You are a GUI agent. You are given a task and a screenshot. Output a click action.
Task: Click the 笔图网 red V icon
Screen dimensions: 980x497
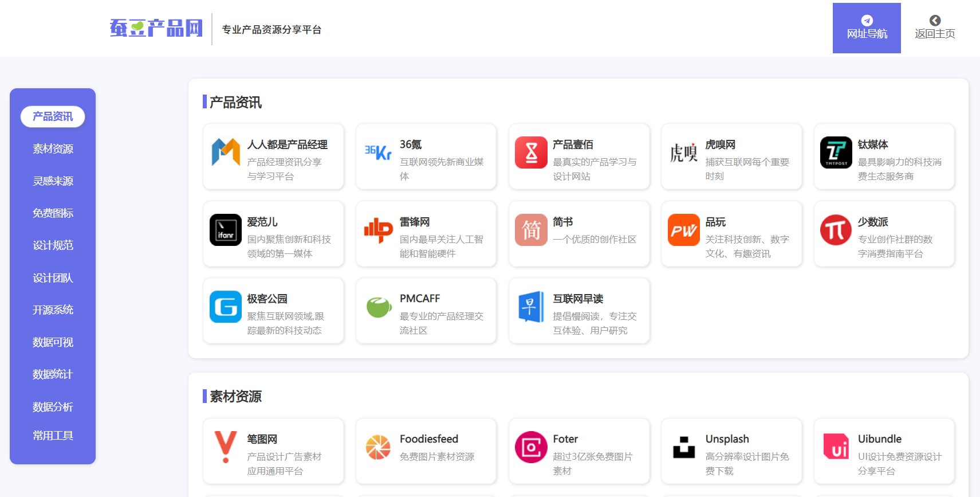tap(226, 447)
